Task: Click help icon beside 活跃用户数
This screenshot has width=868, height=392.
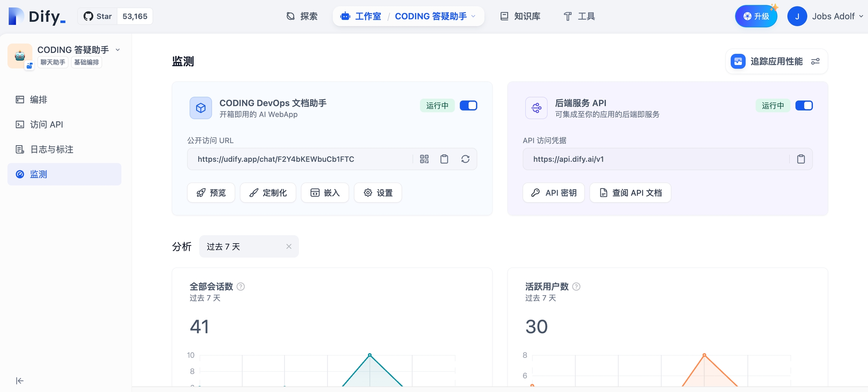Action: (x=576, y=287)
